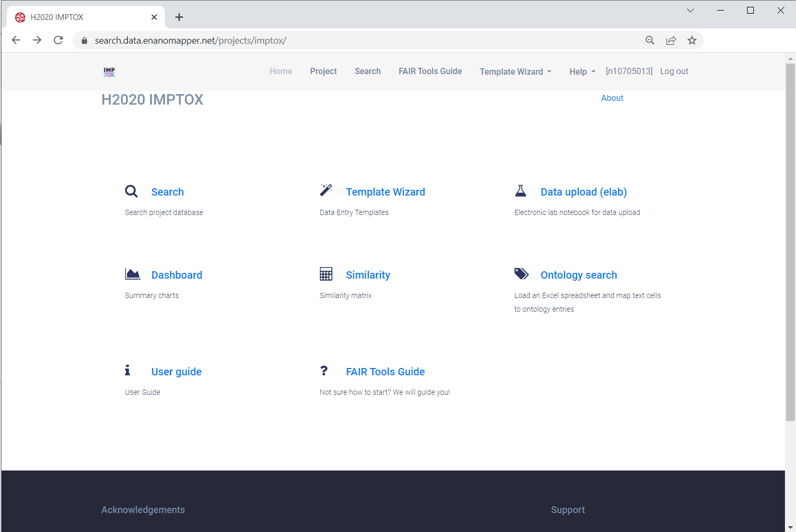This screenshot has width=796, height=532.
Task: Open the browser tab search chevron
Action: (x=690, y=11)
